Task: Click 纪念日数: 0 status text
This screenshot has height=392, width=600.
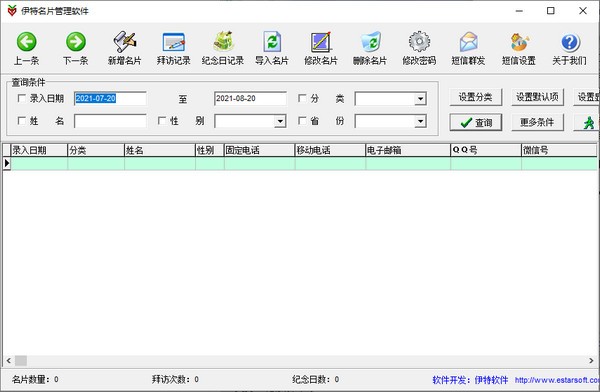Action: (316, 379)
